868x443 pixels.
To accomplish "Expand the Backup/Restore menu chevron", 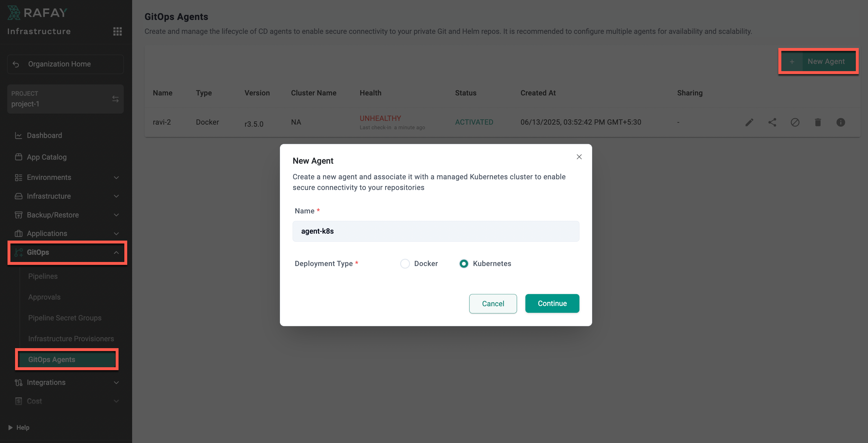I will point(116,215).
